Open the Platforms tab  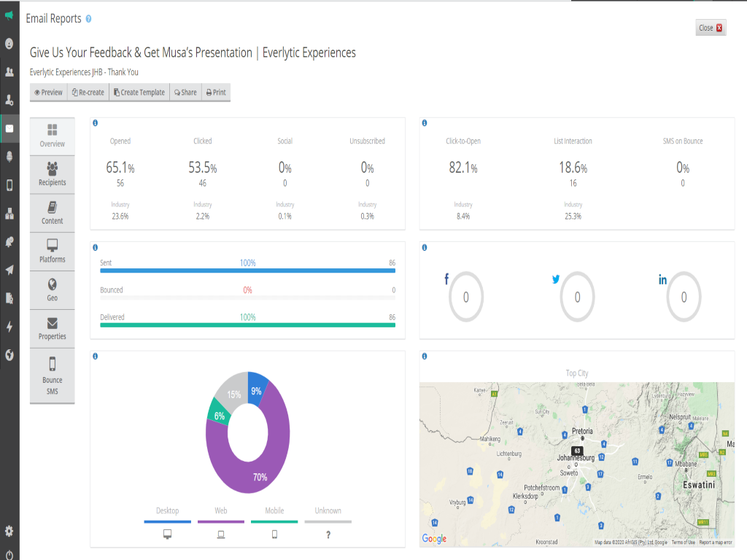point(53,252)
